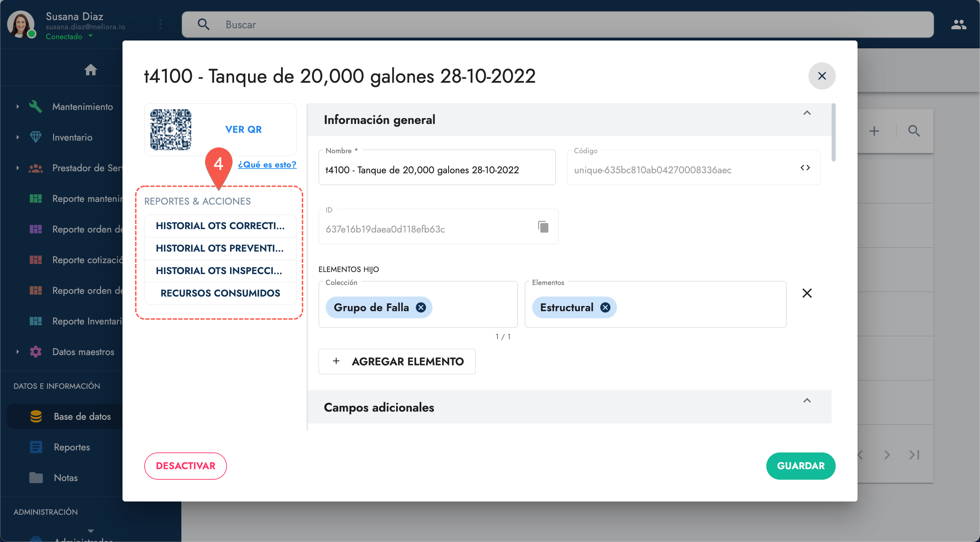This screenshot has height=542, width=980.
Task: Open the ¿Qué es esto? link
Action: (267, 164)
